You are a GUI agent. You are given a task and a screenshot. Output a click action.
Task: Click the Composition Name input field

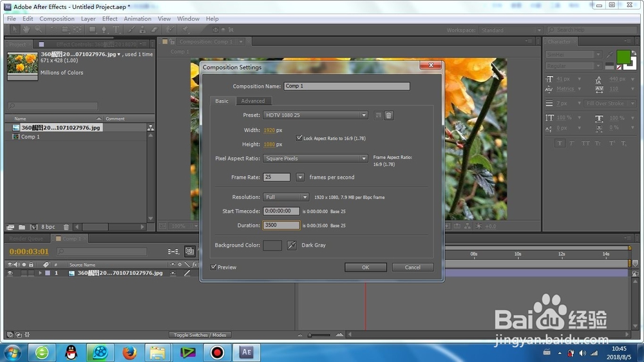[346, 86]
